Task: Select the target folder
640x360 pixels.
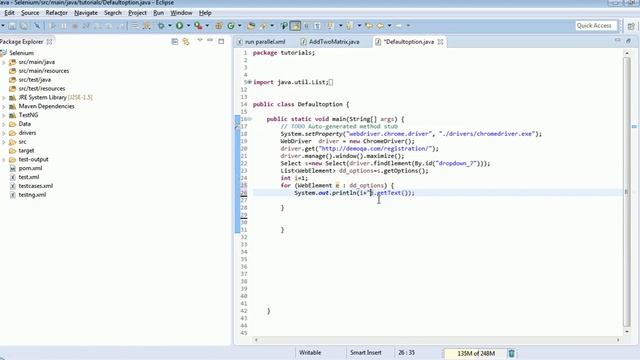Action: [26, 151]
